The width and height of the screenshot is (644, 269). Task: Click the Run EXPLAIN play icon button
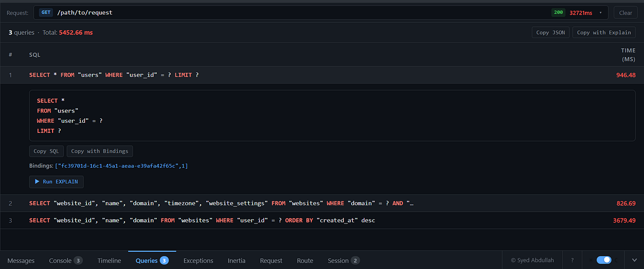(56, 182)
